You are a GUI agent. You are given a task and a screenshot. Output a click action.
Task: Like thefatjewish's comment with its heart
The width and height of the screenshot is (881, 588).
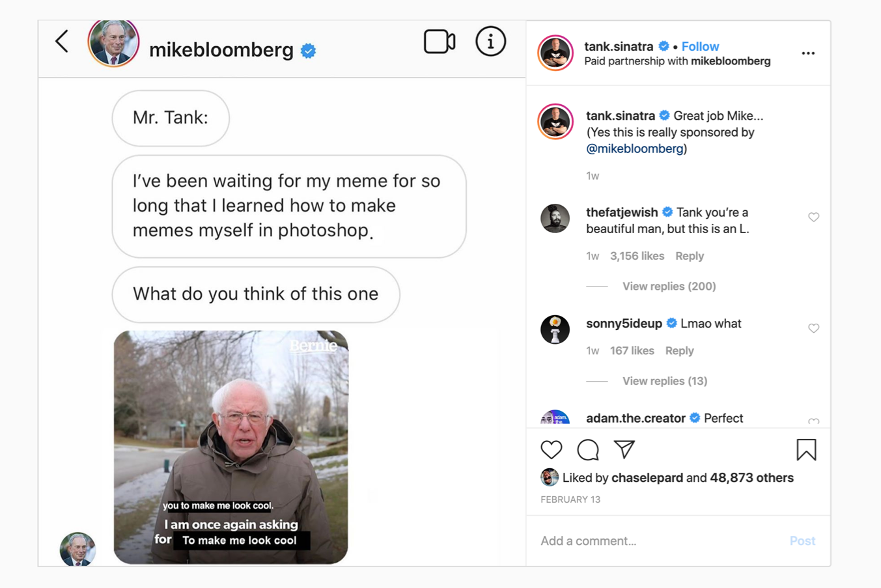[813, 217]
